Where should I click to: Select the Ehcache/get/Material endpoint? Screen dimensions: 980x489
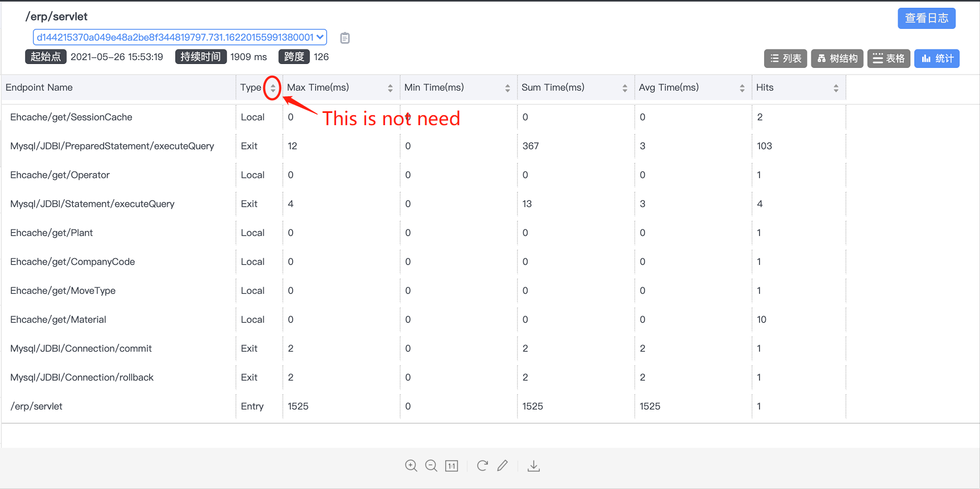(58, 319)
